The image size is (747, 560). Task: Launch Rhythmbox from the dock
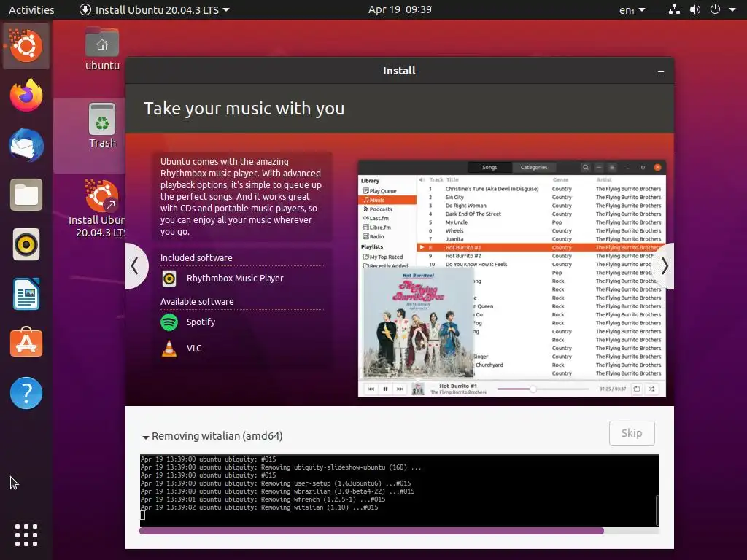pyautogui.click(x=26, y=244)
